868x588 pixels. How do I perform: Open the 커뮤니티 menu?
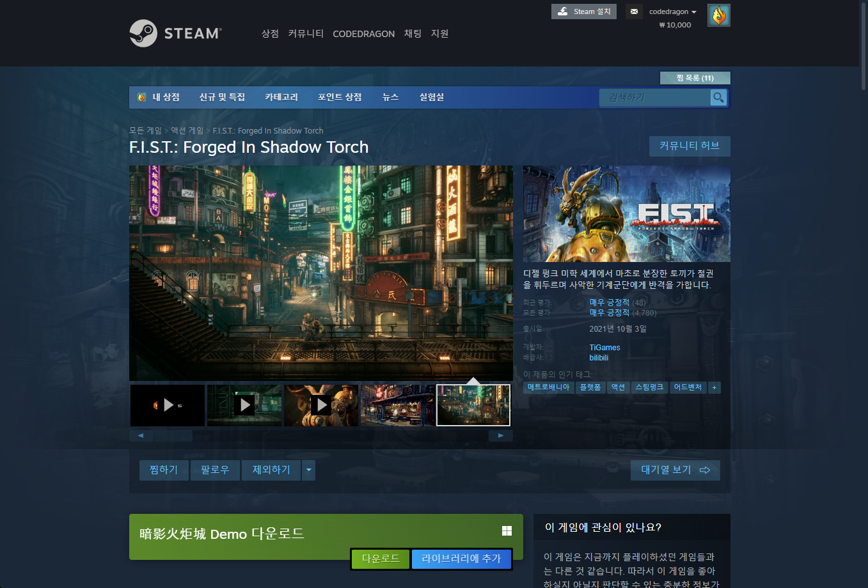[x=306, y=33]
